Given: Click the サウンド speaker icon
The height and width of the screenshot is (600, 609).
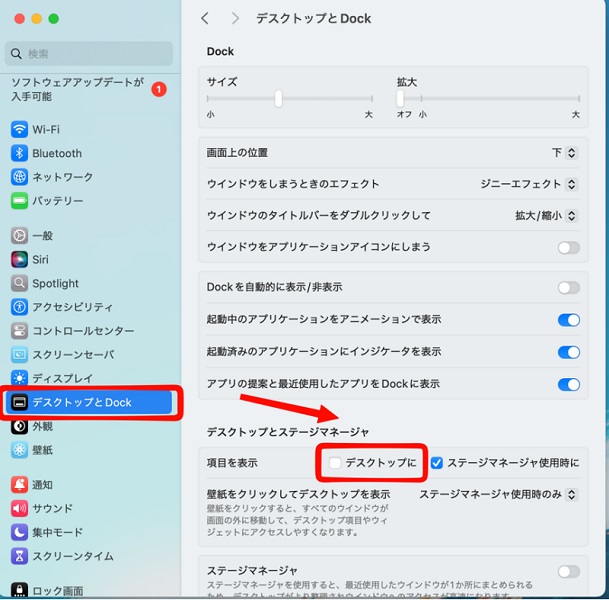Looking at the screenshot, I should click(19, 508).
